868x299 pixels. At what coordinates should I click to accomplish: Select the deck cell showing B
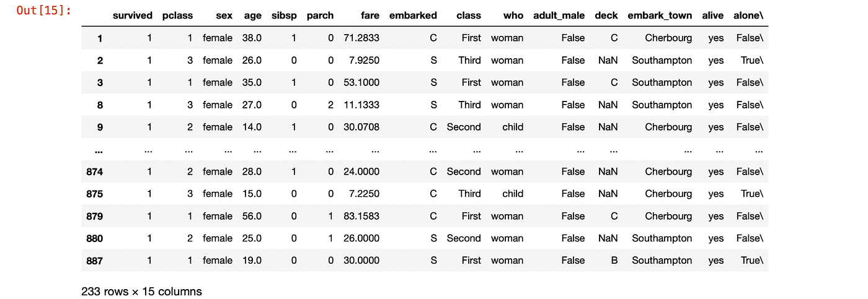pos(614,261)
